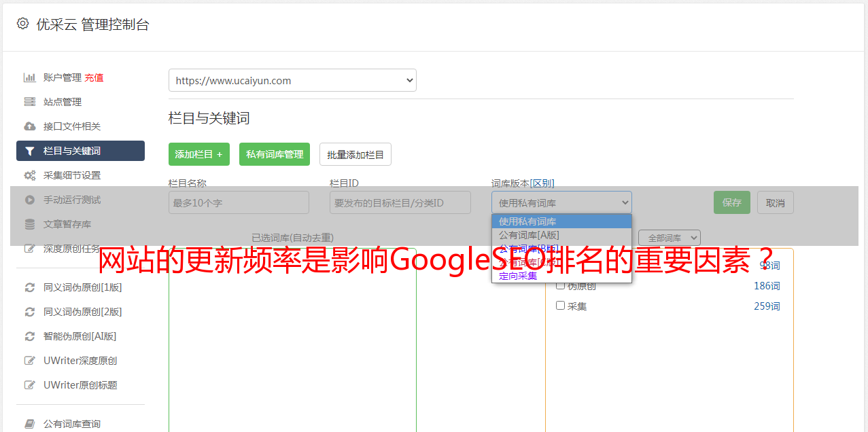Screen dimensions: 868x432
Task: Click the gears icon beside 采集细节设置
Action: [x=30, y=175]
